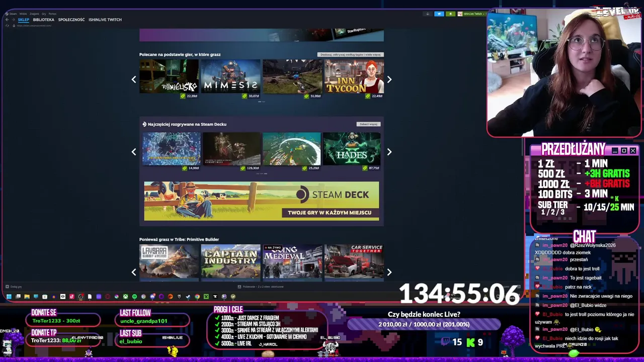Switch to the SKLEP tab
Image resolution: width=644 pixels, height=362 pixels.
tap(24, 20)
